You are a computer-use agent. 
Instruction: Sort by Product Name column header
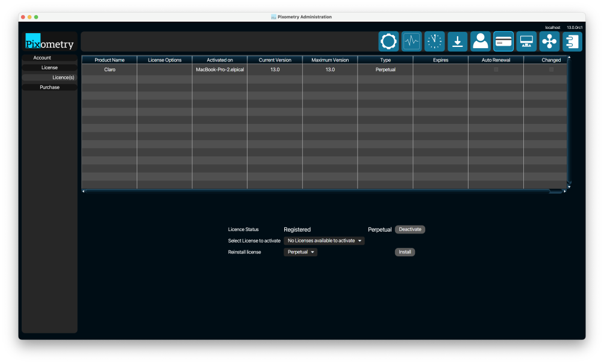(110, 60)
